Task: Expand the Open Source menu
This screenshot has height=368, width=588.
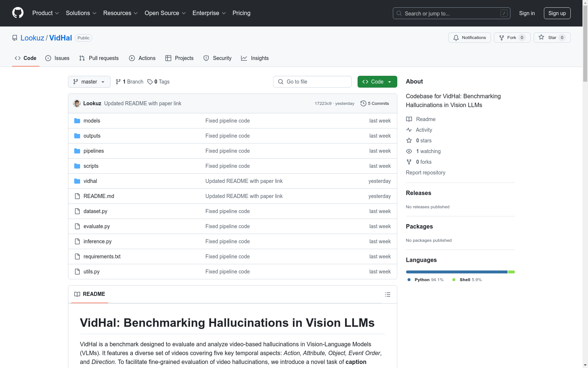Action: [165, 13]
